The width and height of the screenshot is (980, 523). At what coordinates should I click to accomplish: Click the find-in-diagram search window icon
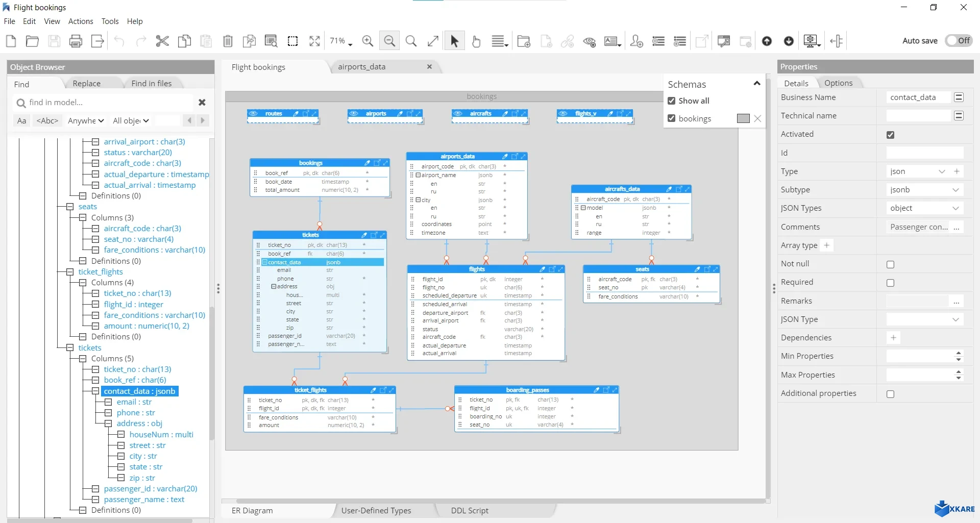(271, 41)
